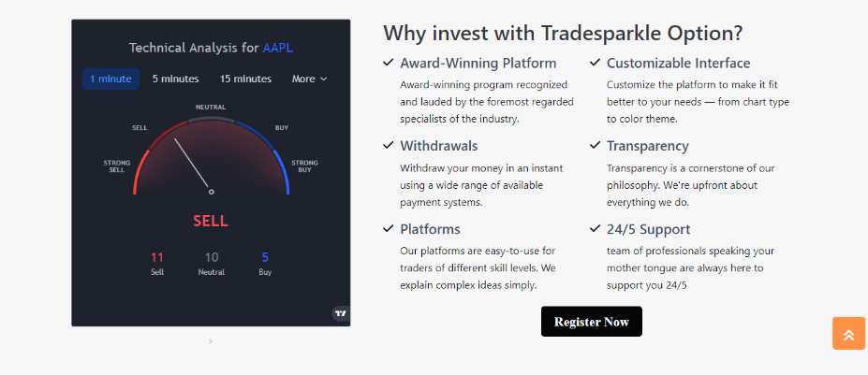Open the More timeframes dropdown
The width and height of the screenshot is (868, 375).
pos(309,79)
